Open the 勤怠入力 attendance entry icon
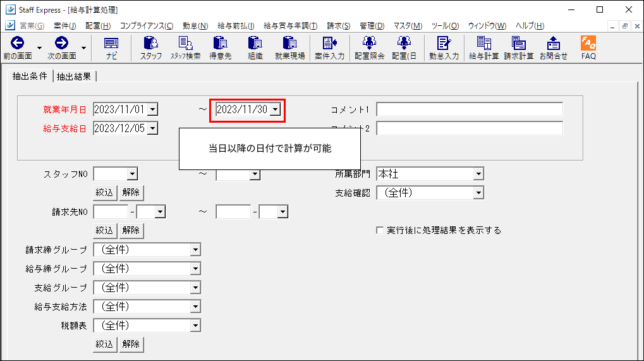Viewport: 644px width, 361px height. [444, 43]
